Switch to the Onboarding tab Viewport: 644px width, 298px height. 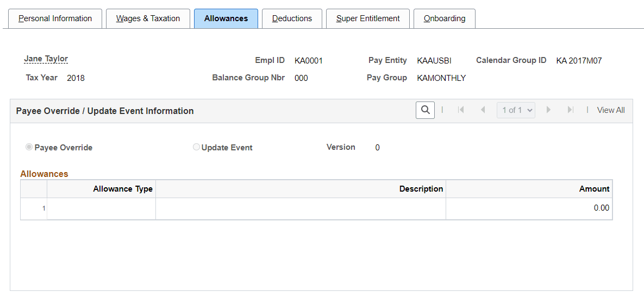pyautogui.click(x=445, y=18)
